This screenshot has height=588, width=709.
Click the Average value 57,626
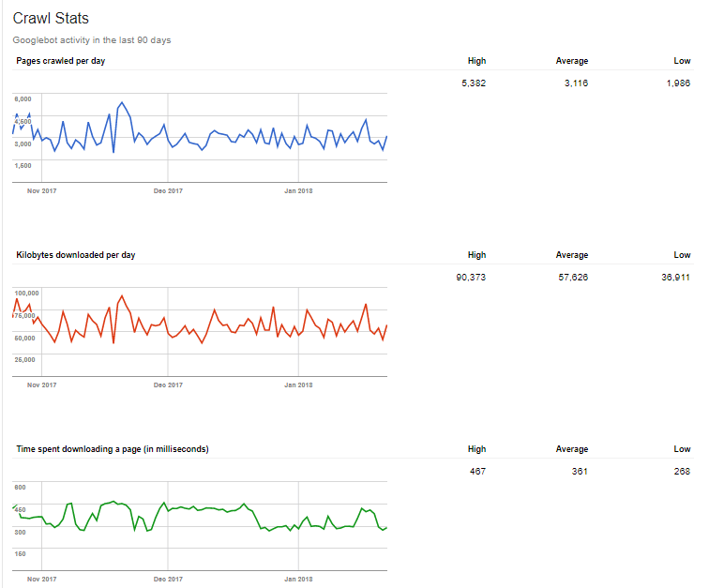(x=573, y=277)
